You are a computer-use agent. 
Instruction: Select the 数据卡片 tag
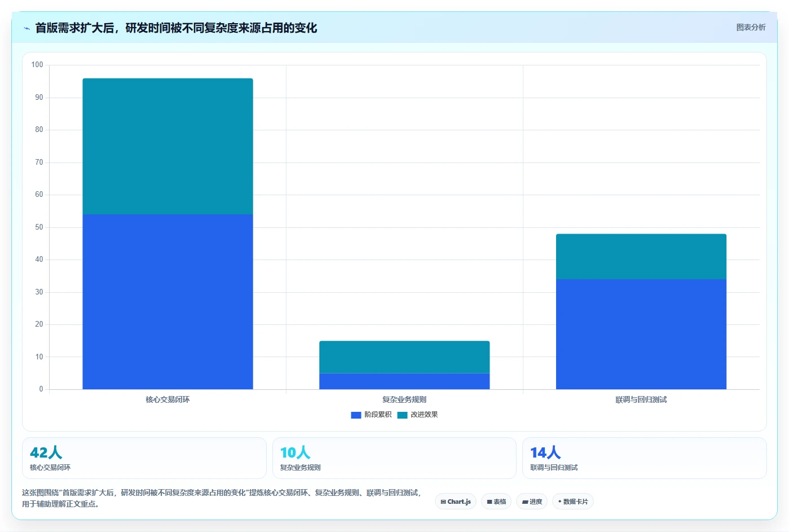(573, 502)
